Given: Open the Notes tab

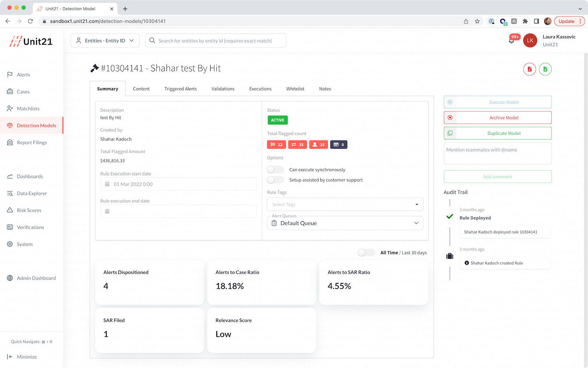Looking at the screenshot, I should pyautogui.click(x=325, y=89).
